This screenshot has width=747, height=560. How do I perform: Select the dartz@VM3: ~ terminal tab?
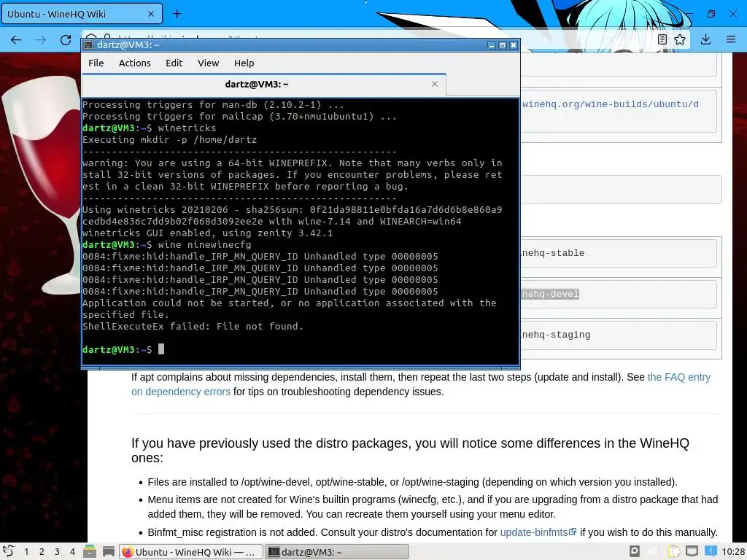264,85
